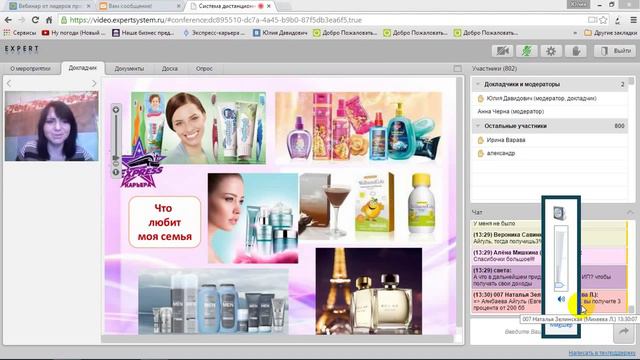Select participant Ирина Варава

[x=506, y=140]
